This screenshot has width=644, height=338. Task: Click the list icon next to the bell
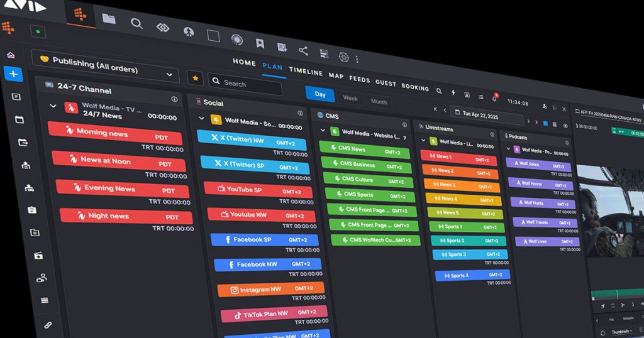(x=480, y=97)
